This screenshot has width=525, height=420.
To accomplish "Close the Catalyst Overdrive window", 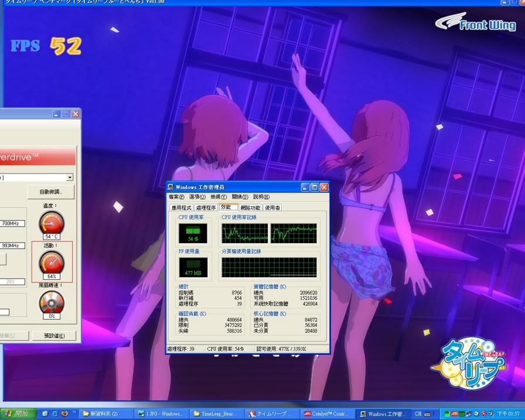I will point(76,114).
